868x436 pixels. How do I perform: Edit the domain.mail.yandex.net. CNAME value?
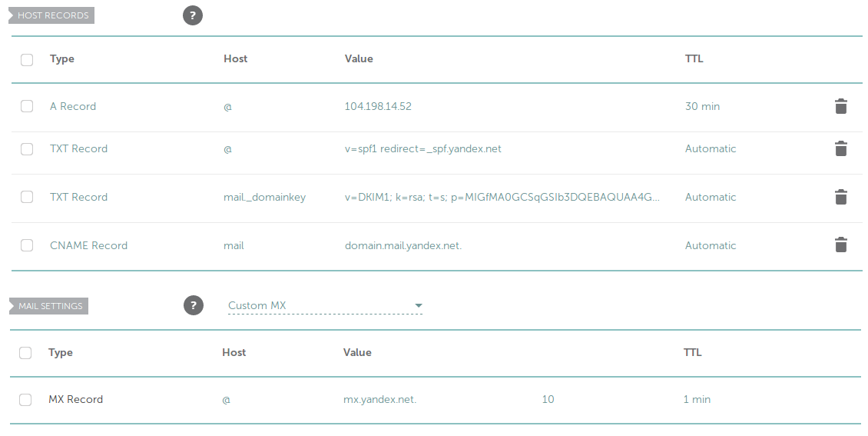(403, 245)
